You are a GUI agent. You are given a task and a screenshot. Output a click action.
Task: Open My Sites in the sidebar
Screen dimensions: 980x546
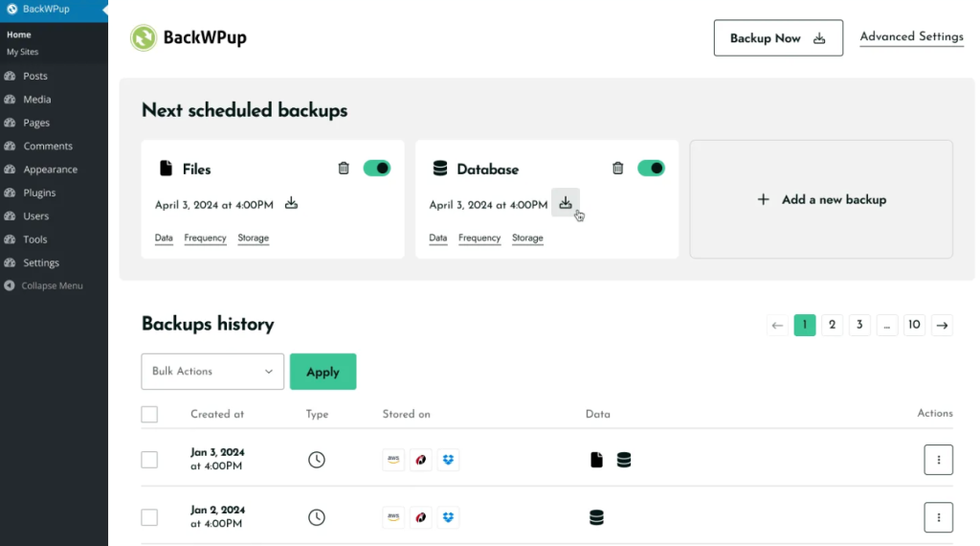coord(23,52)
